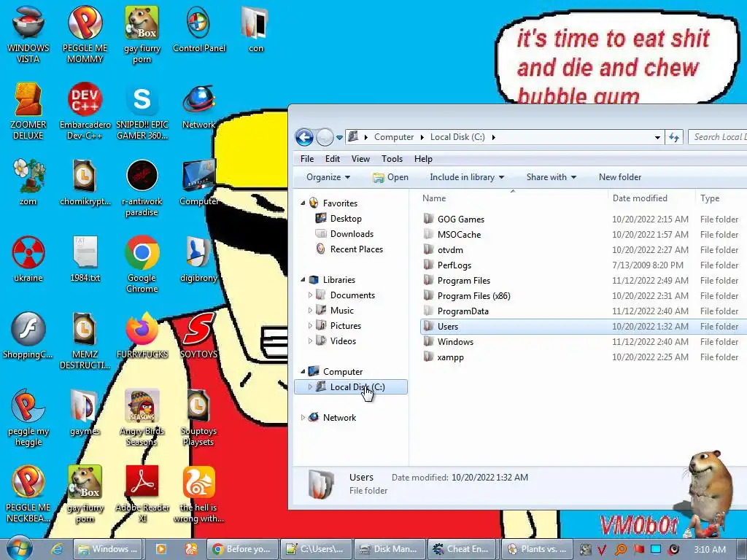Expand the Local Disk (C:) tree node
The height and width of the screenshot is (560, 747).
click(310, 387)
